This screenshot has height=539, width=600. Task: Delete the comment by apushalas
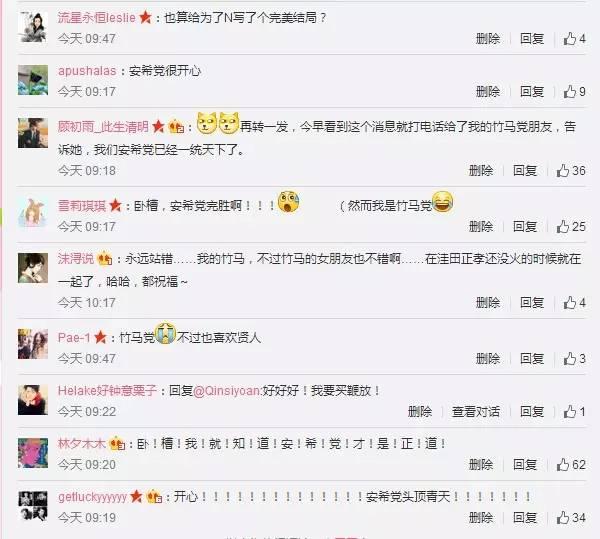488,91
